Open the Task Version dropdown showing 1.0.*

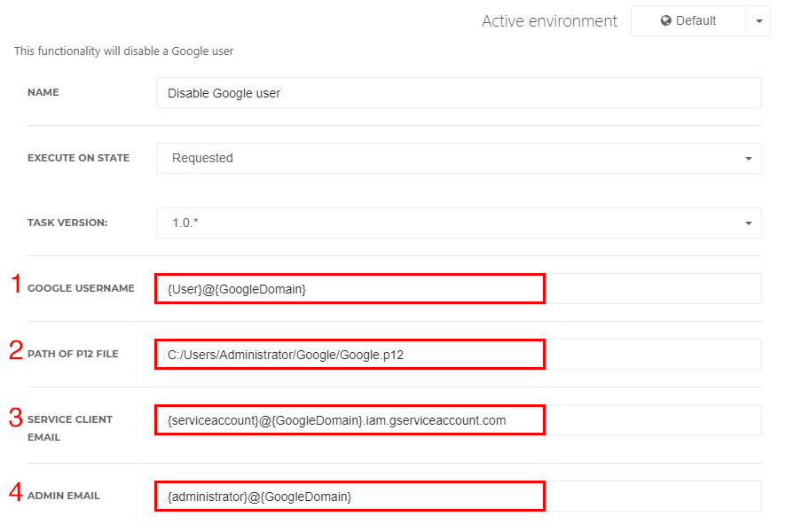(x=459, y=223)
